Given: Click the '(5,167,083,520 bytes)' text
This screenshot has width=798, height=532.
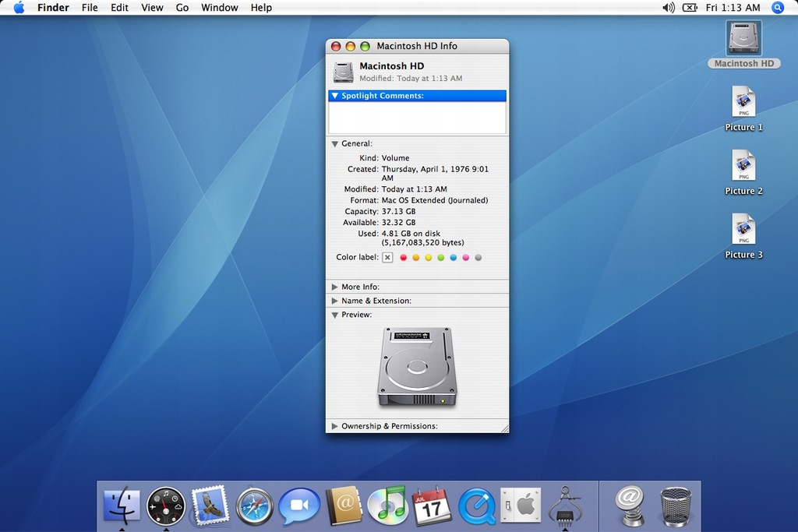Looking at the screenshot, I should [x=423, y=242].
